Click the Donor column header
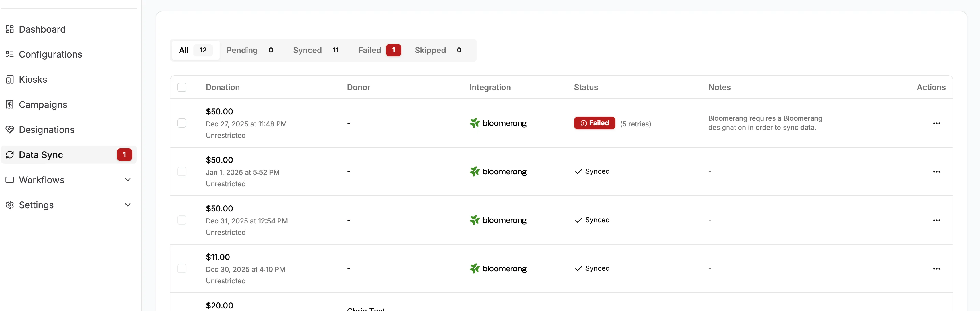This screenshot has width=980, height=311. [x=358, y=88]
